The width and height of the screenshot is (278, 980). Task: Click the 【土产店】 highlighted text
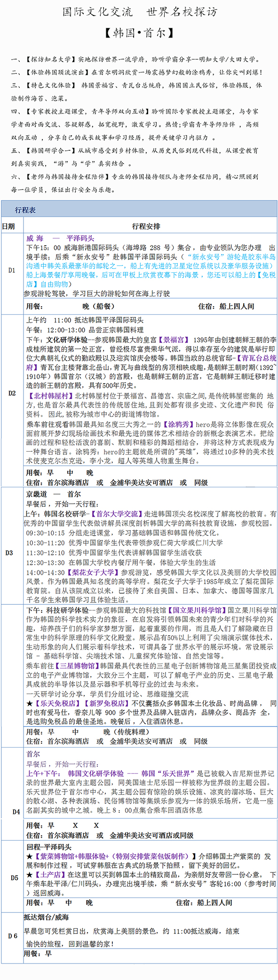point(50,874)
